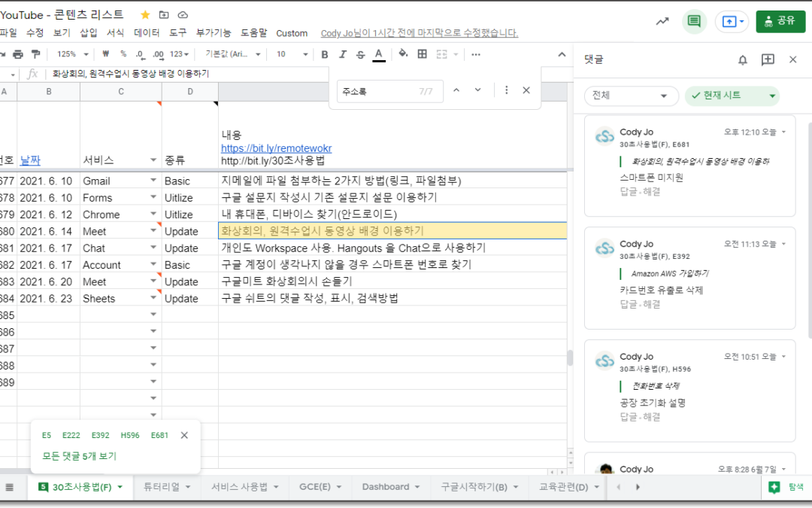The height and width of the screenshot is (508, 812).
Task: Format as percent
Action: pos(123,54)
